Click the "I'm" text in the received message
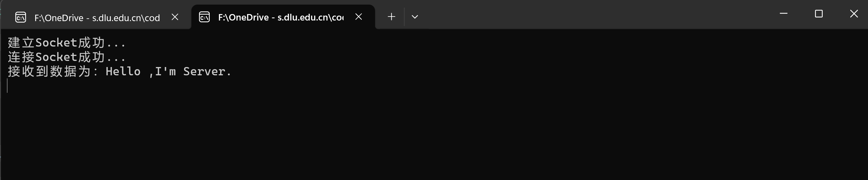Image resolution: width=868 pixels, height=180 pixels. pyautogui.click(x=165, y=71)
